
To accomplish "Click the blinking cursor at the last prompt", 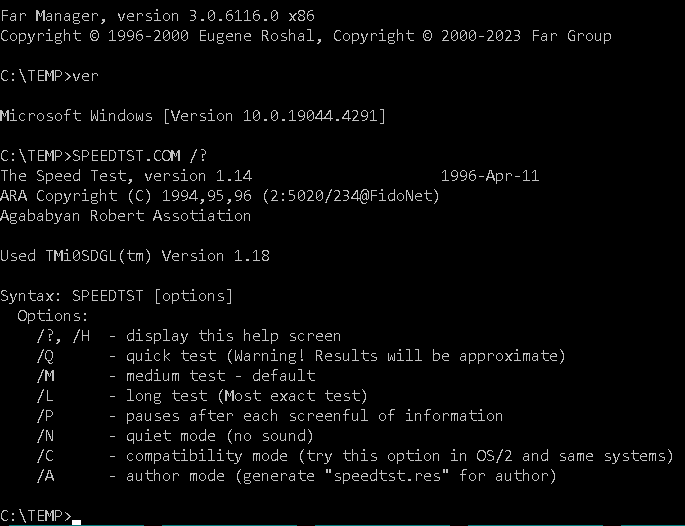I will pyautogui.click(x=76, y=522).
